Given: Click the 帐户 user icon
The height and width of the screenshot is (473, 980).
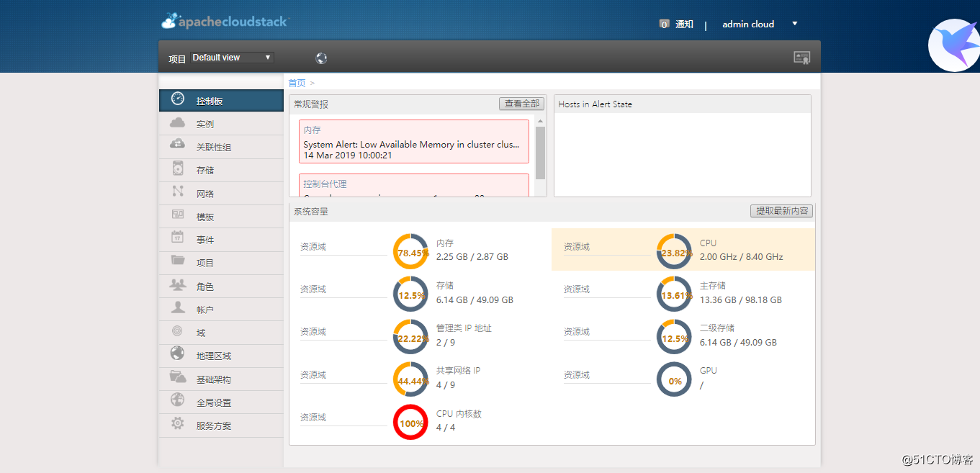Looking at the screenshot, I should coord(178,307).
